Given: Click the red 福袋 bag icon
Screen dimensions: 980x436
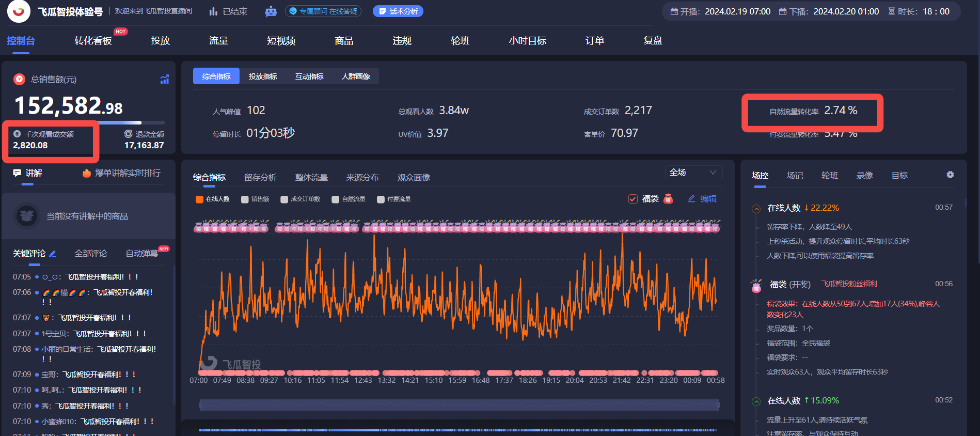Looking at the screenshot, I should tap(668, 199).
